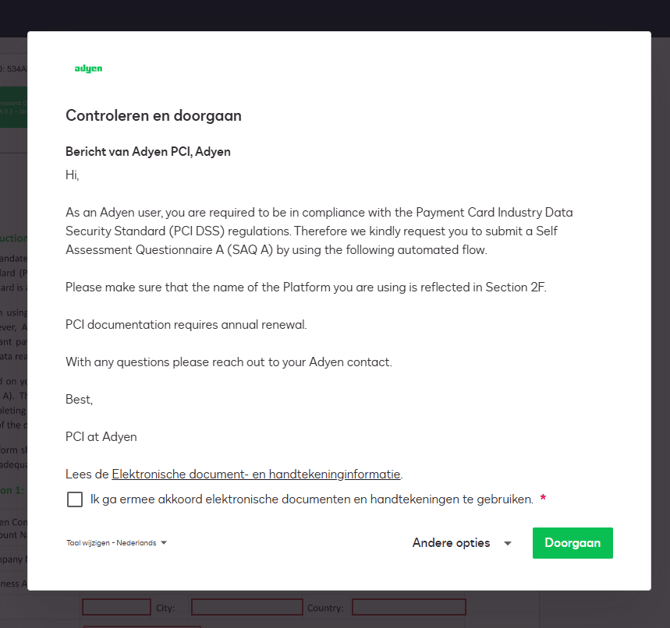This screenshot has width=670, height=628.
Task: Click the Best closing line
Action: 79,399
